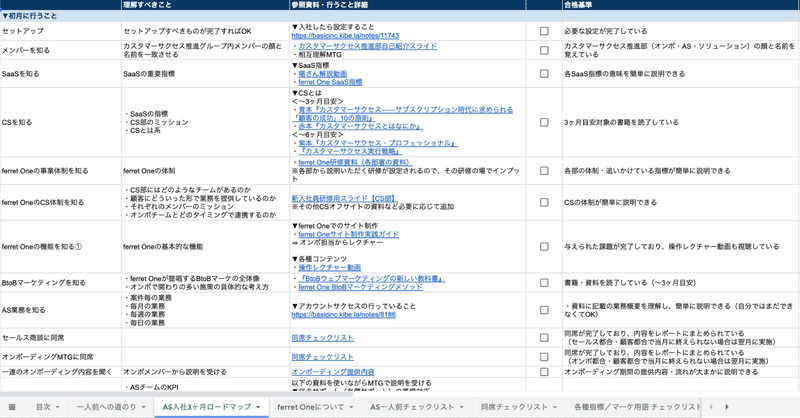Open the 一人前への道のり tab dropdown arrow

pos(143,407)
